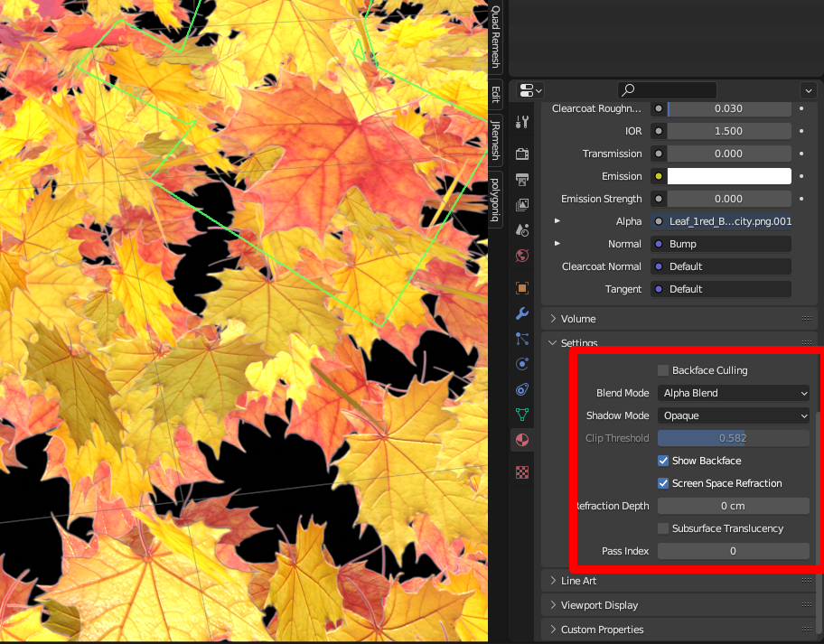Open the Shadow Mode dropdown

tap(733, 415)
